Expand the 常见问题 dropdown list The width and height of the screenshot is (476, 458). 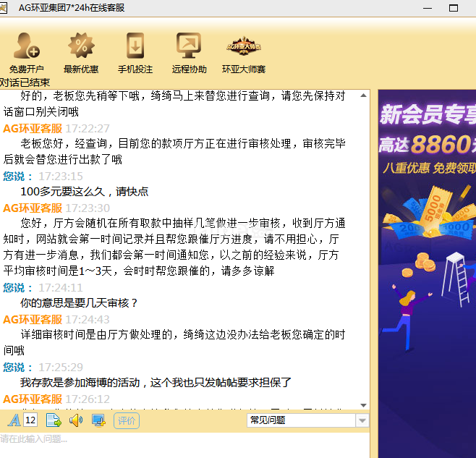click(x=362, y=420)
